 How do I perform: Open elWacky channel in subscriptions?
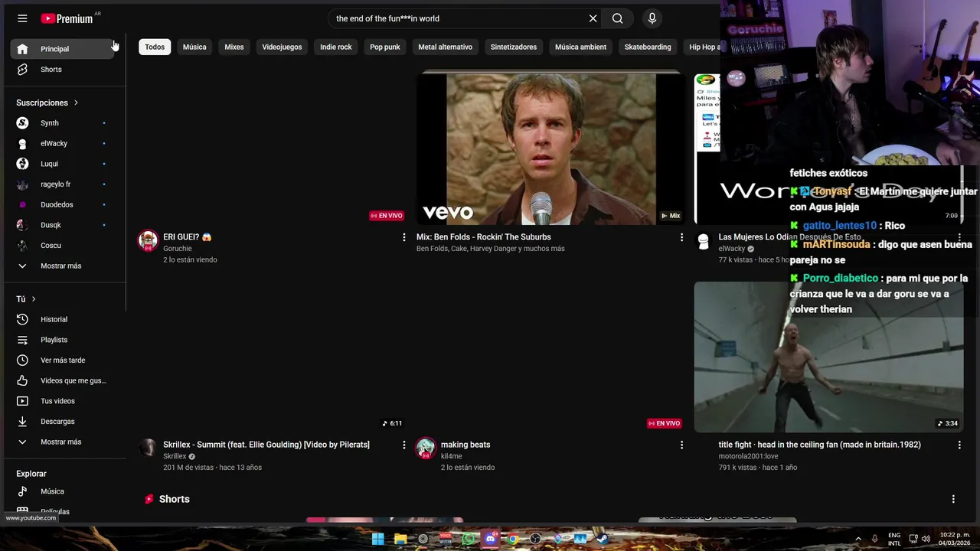coord(63,143)
